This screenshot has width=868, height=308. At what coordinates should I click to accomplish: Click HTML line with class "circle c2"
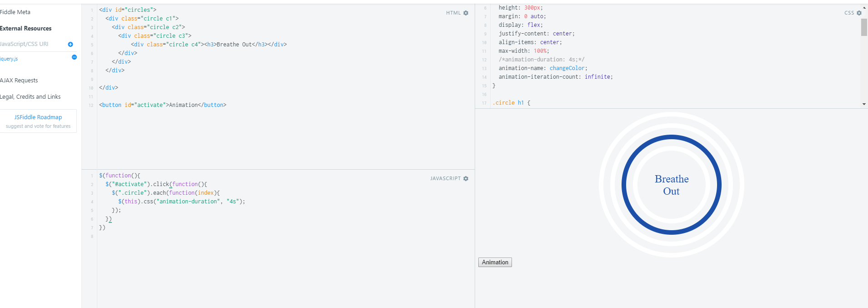click(148, 27)
